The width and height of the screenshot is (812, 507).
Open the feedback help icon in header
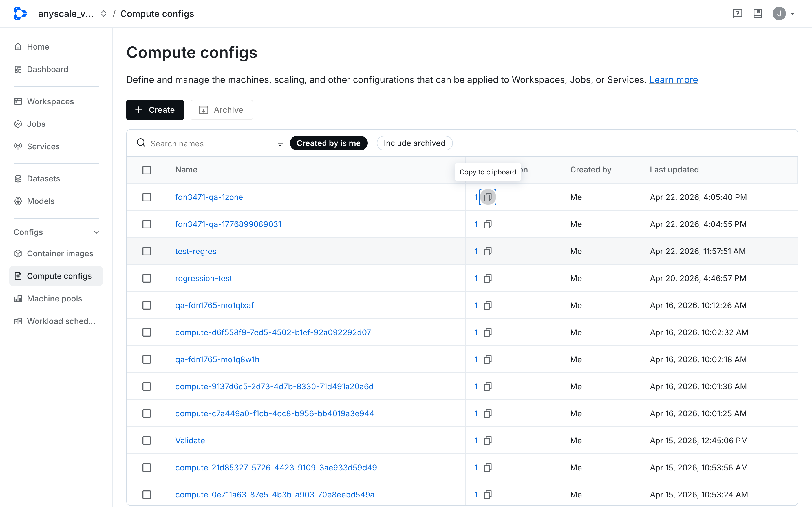[737, 14]
